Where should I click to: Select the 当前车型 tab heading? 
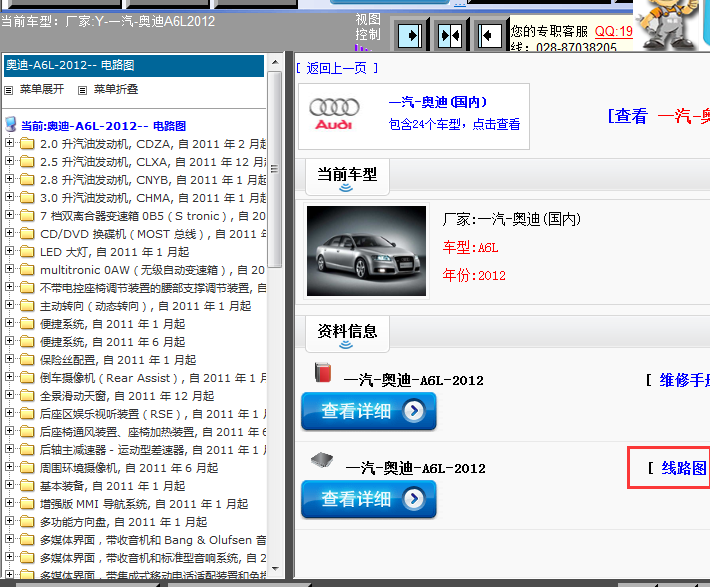click(x=347, y=177)
